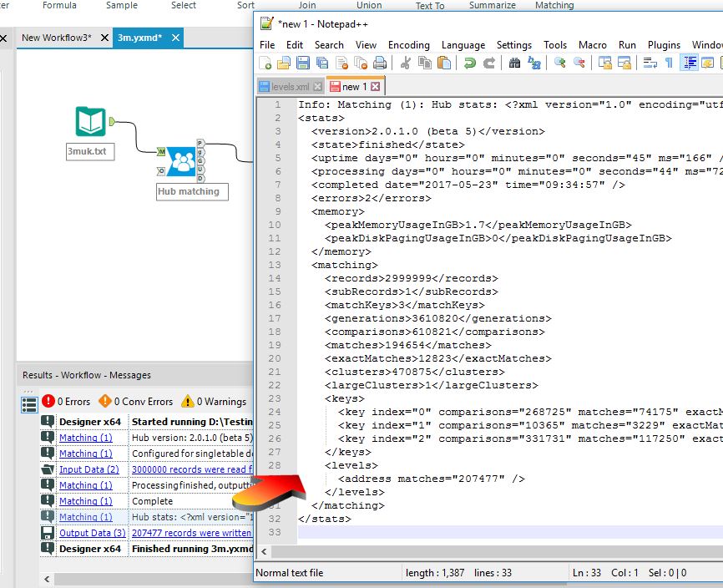This screenshot has width=723, height=588.
Task: Click the show all messages list icon
Action: coord(29,404)
